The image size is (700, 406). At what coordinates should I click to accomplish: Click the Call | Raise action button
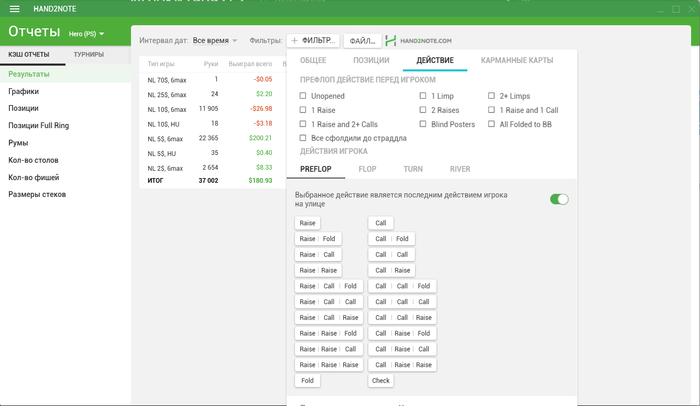point(392,270)
